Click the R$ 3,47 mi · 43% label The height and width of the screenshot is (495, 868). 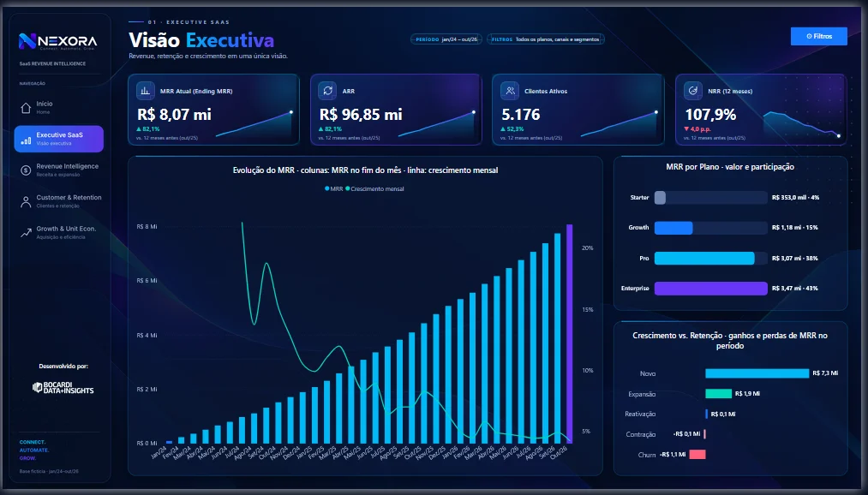click(794, 288)
